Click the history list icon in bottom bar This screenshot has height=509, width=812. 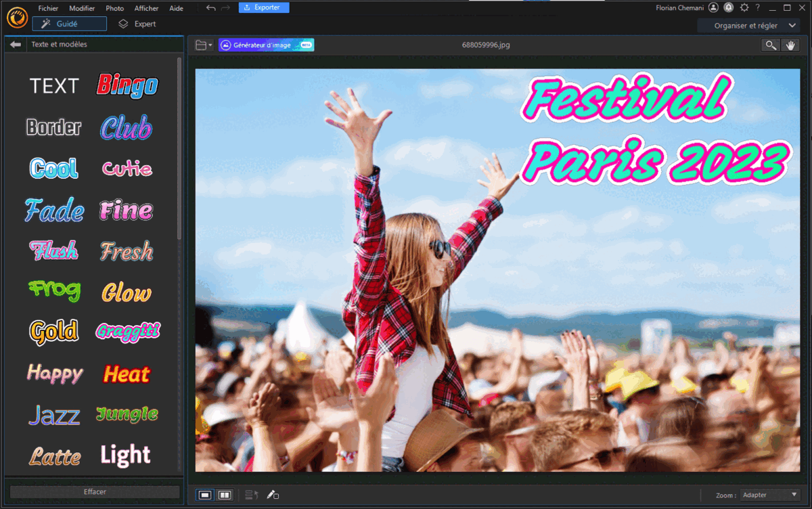click(252, 495)
